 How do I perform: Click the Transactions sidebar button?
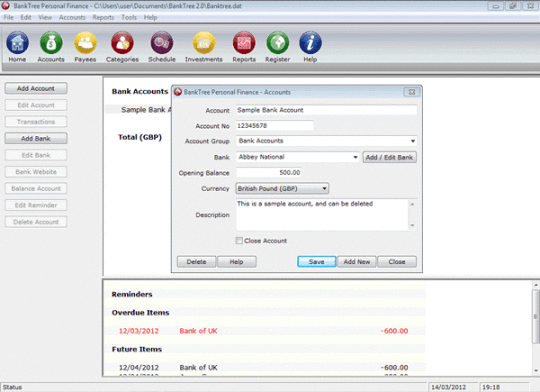36,122
